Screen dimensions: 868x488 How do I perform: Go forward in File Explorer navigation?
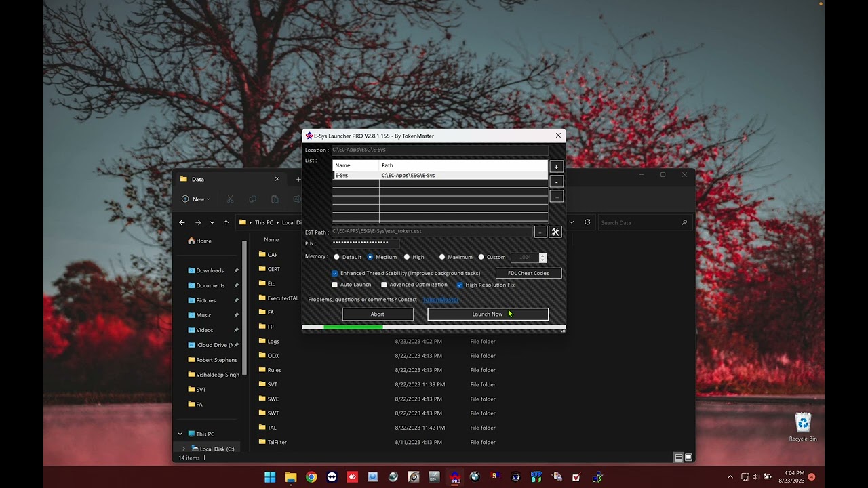197,222
